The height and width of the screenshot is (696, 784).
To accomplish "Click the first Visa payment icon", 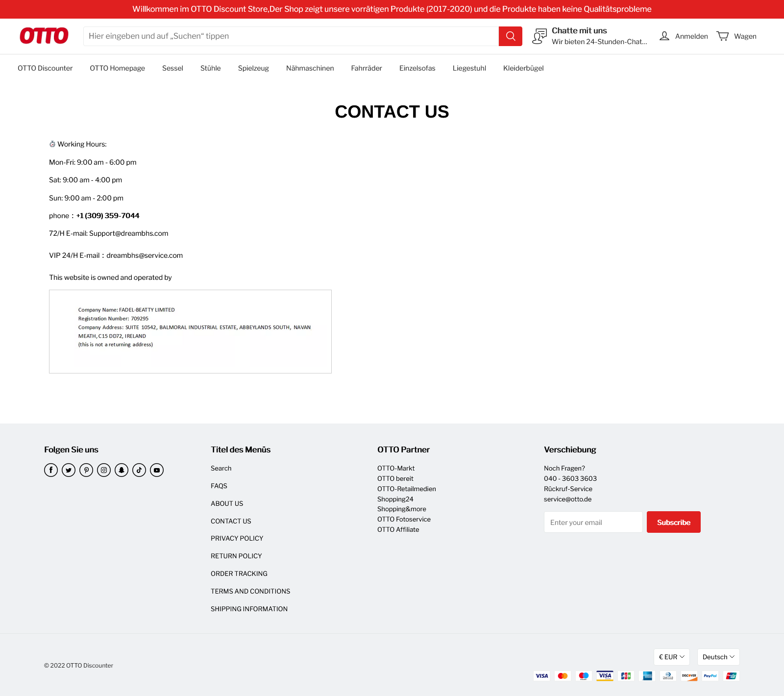I will click(x=541, y=676).
